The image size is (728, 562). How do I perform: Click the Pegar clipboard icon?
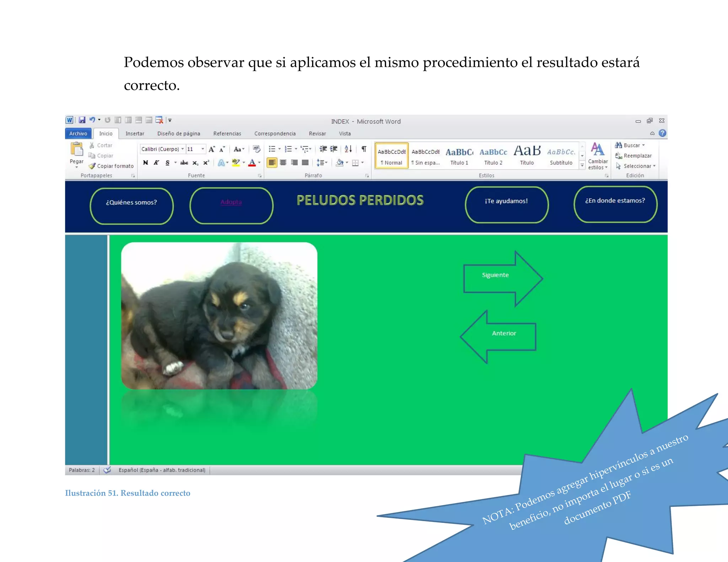click(x=76, y=149)
